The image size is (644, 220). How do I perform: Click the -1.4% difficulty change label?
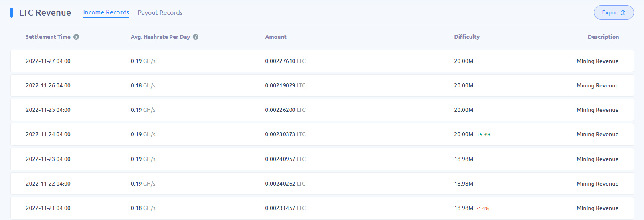coord(483,208)
